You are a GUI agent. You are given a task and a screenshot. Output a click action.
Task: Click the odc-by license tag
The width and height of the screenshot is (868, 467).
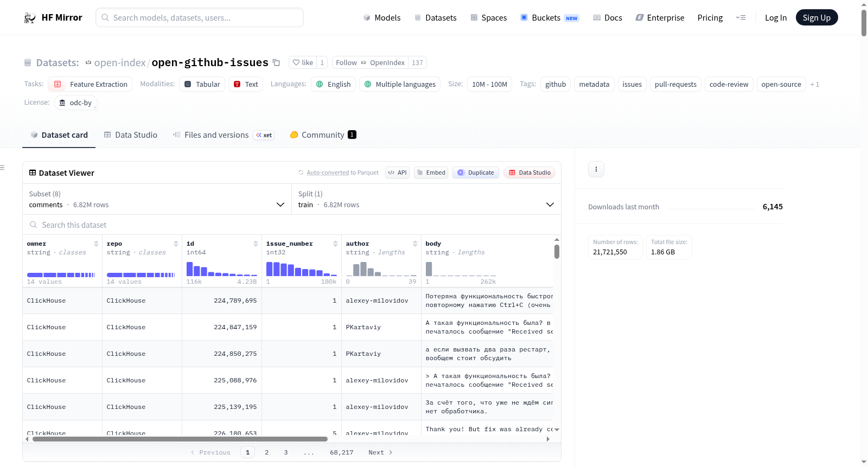76,103
